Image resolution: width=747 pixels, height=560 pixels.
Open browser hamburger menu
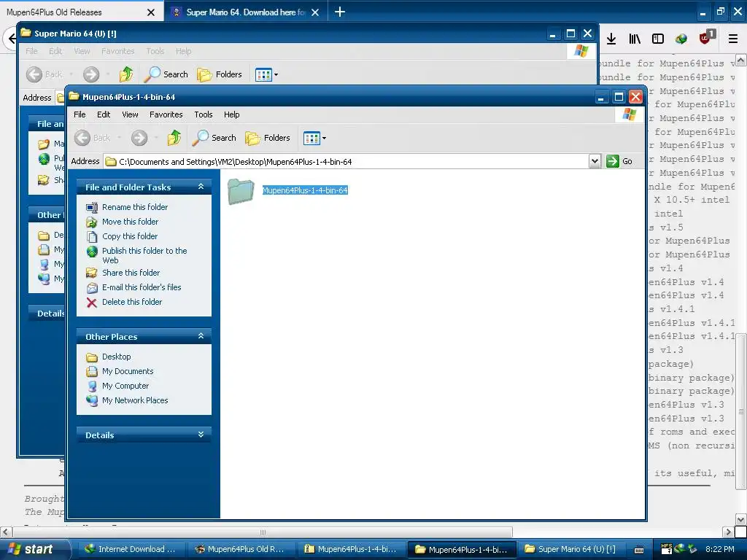(x=733, y=39)
